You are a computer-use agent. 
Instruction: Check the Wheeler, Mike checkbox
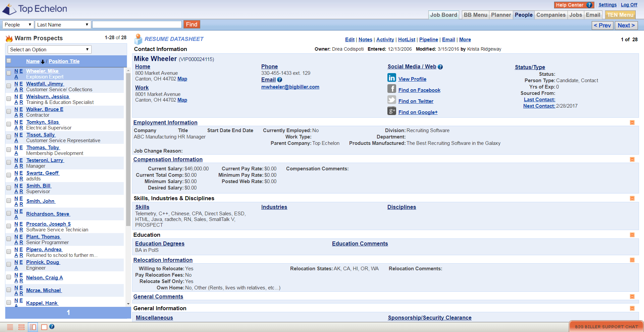(x=9, y=73)
